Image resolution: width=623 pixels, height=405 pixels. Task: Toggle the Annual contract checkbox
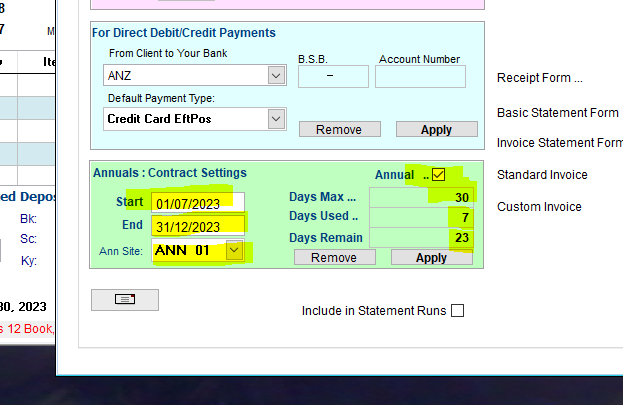point(438,175)
